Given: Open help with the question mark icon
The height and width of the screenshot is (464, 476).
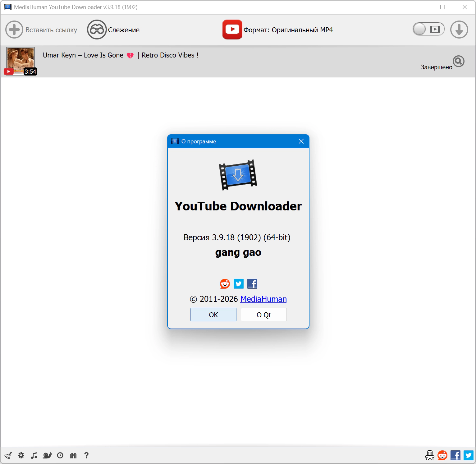Looking at the screenshot, I should (86, 455).
